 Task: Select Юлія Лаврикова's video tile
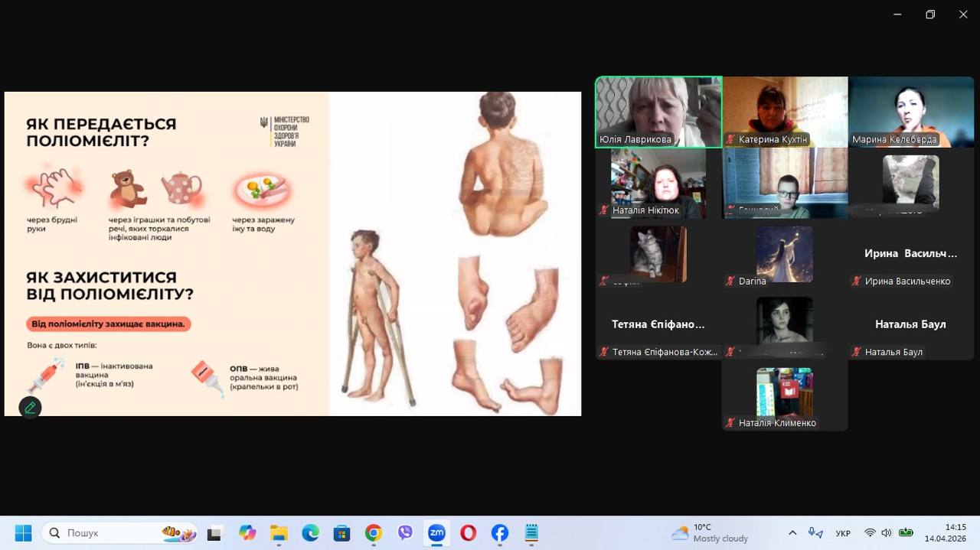pos(658,112)
